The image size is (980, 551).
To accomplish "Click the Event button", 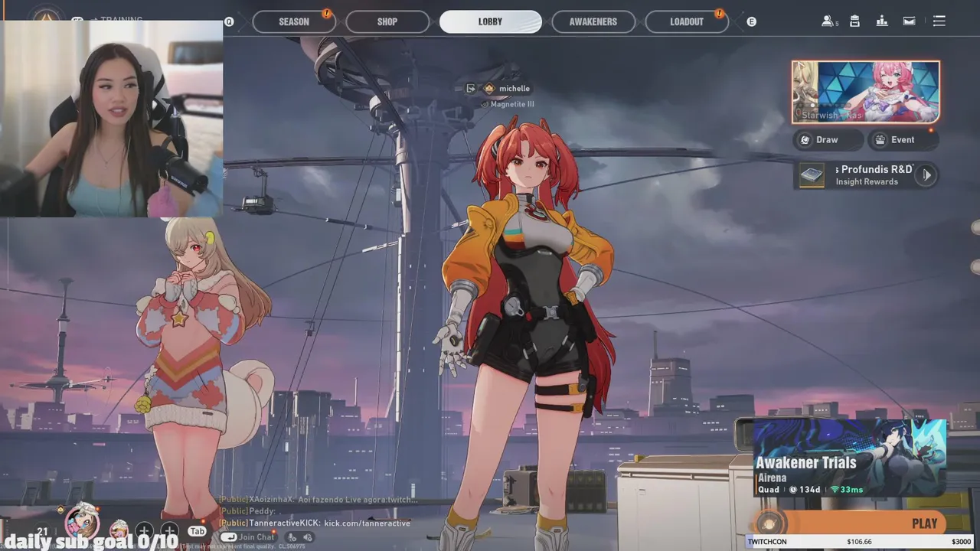I will coord(902,139).
